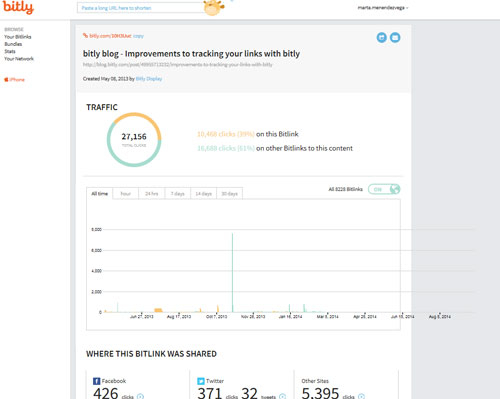
Task: Click the WHERE THIS BITLINK WAS SHARED heading
Action: point(151,354)
